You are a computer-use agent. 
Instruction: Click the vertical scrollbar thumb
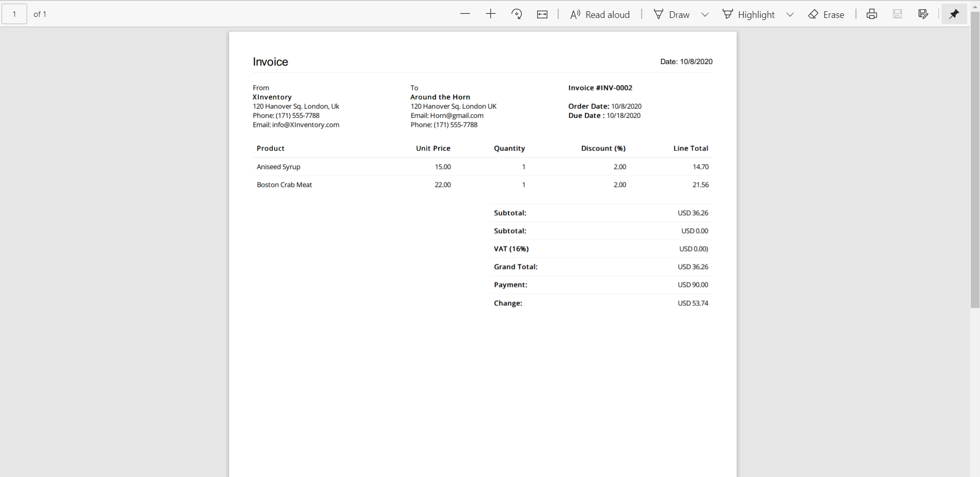point(975,160)
